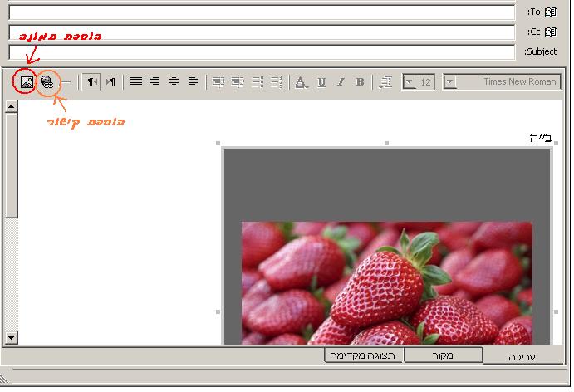Open address book next to Cc
The width and height of the screenshot is (574, 392).
pos(551,32)
